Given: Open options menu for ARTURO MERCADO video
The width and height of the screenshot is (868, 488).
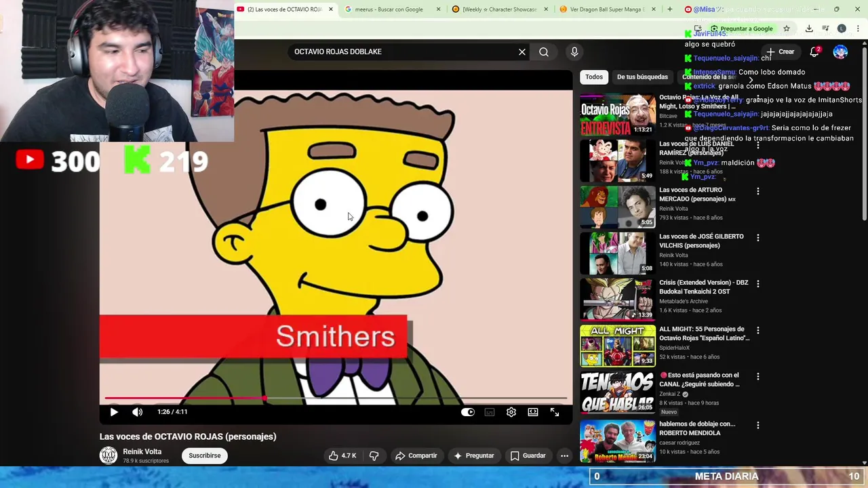Looking at the screenshot, I should (x=758, y=191).
